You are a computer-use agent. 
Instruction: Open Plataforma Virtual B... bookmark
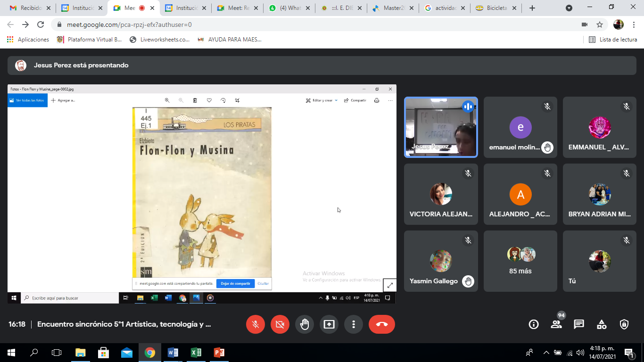click(89, 40)
